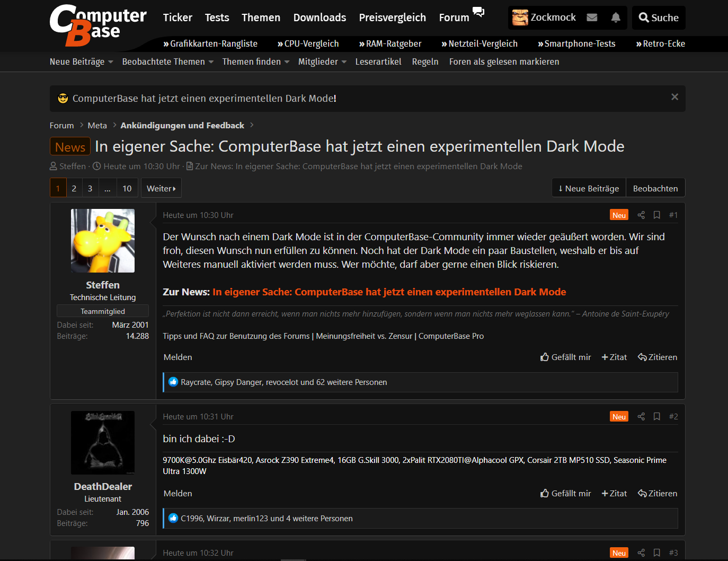Report Steffen's post with Melden
728x561 pixels.
coord(178,357)
